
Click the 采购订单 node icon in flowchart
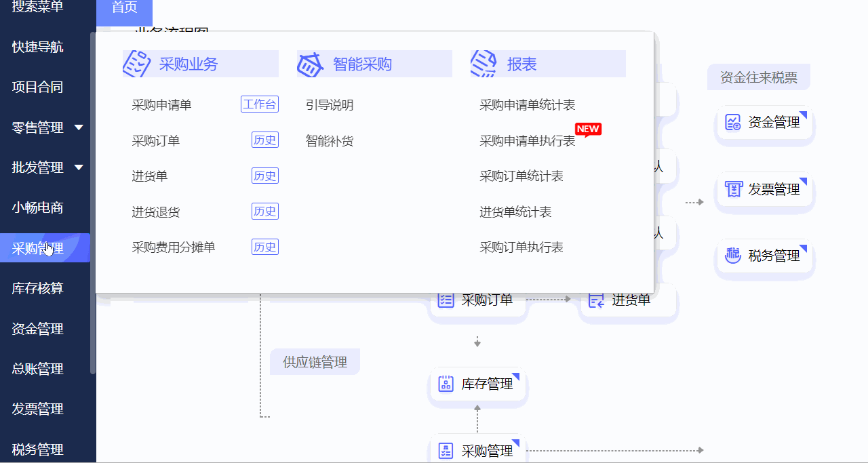point(446,298)
